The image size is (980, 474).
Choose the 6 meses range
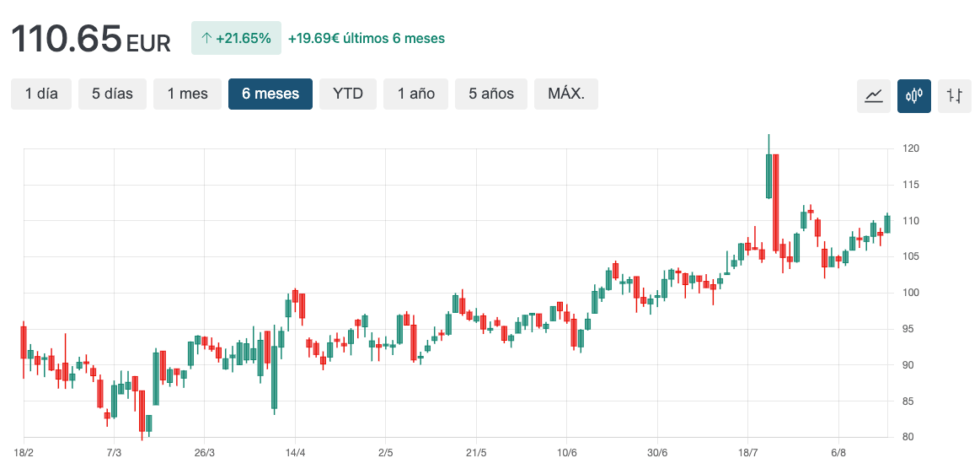pyautogui.click(x=270, y=94)
